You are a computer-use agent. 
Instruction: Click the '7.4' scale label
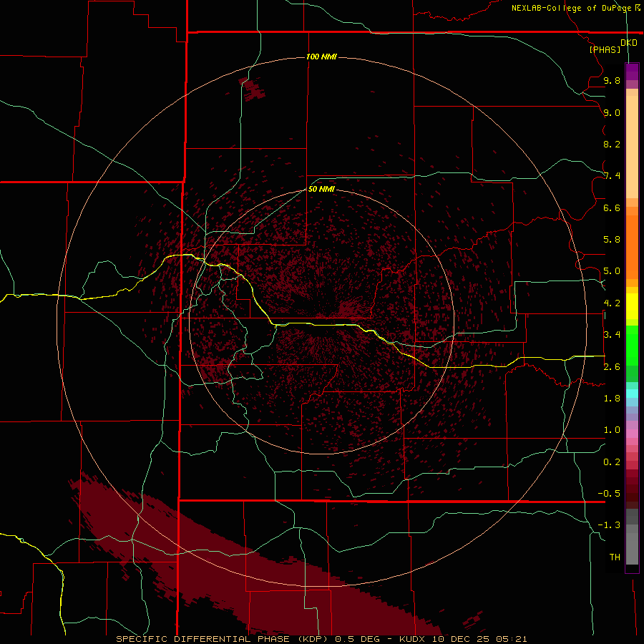pos(612,176)
